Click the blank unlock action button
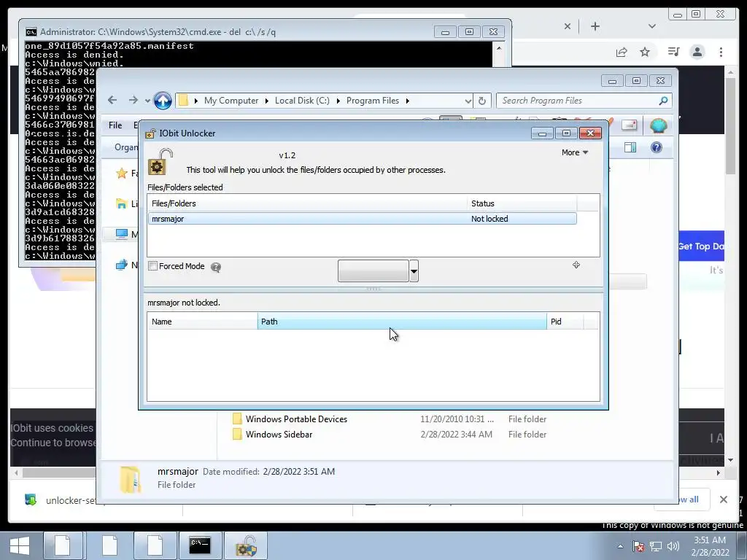 tap(373, 271)
